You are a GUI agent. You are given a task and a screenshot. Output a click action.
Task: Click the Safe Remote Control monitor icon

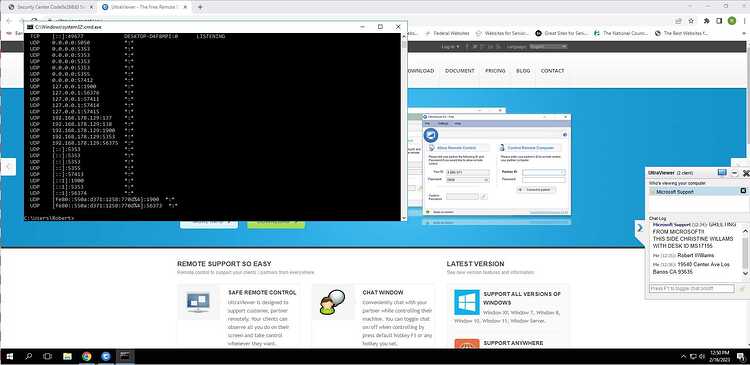(199, 302)
